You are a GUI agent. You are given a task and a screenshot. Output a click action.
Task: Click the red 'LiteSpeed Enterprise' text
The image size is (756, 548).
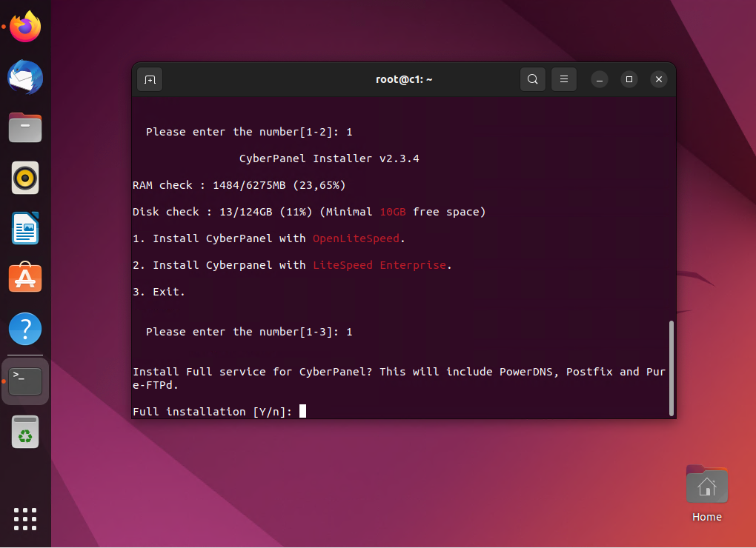click(379, 265)
